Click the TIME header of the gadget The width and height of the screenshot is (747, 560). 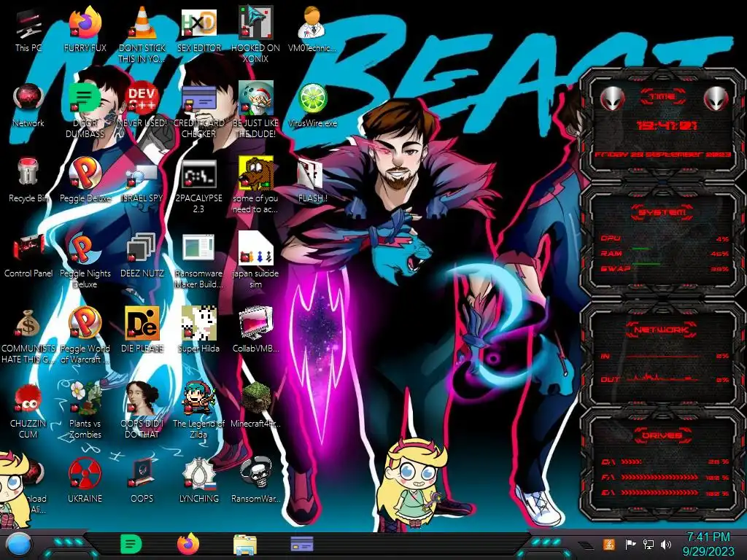click(662, 97)
